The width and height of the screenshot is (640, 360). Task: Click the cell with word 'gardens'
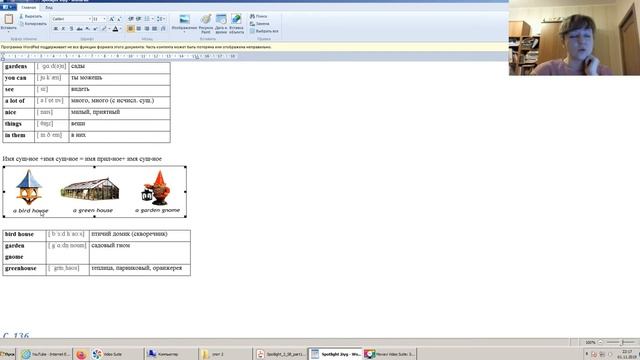(19, 67)
